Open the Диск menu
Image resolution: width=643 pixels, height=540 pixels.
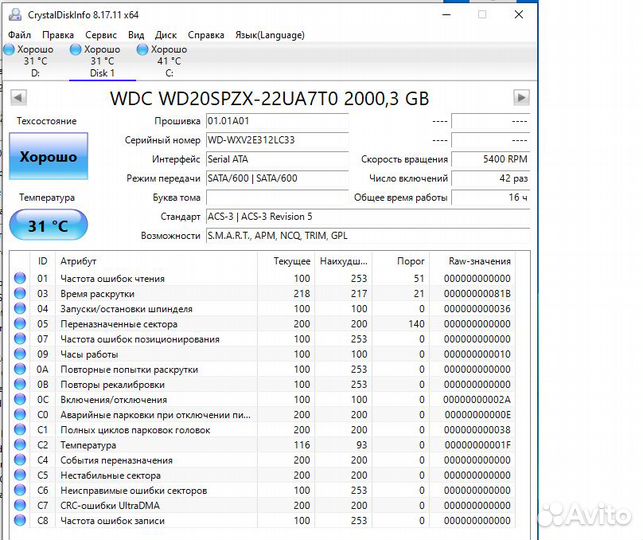tap(166, 35)
